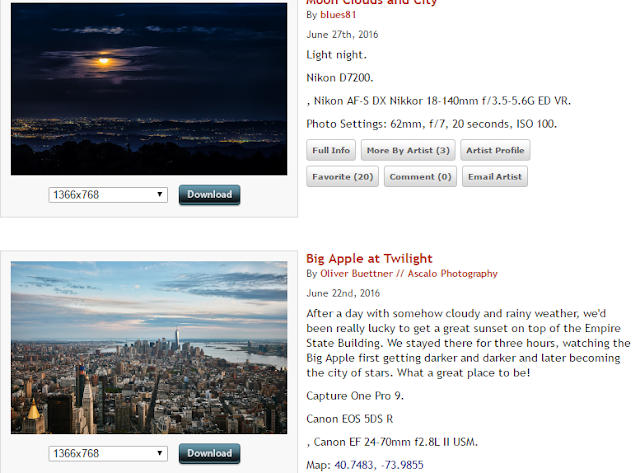Open the map latitude link 40.7483
The image size is (640, 473).
click(354, 465)
